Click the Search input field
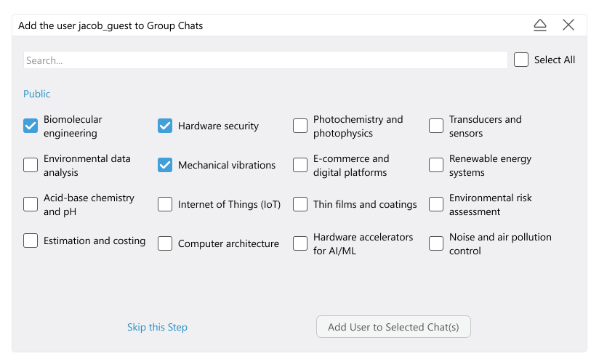The height and width of the screenshot is (364, 599). point(265,60)
